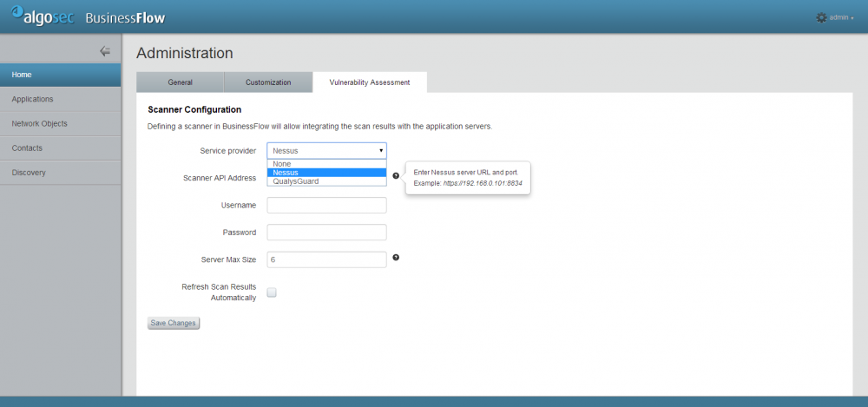Click the Save Changes button
The width and height of the screenshot is (868, 407).
pos(174,323)
